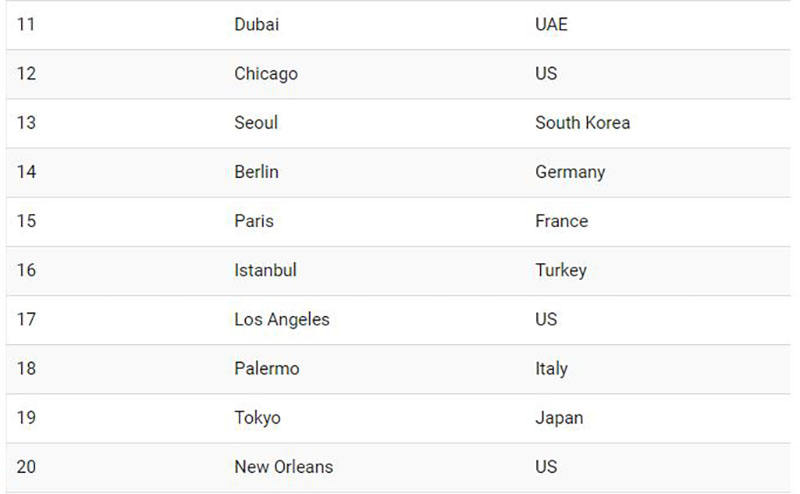Click the Germany country text
This screenshot has width=800, height=494.
click(570, 172)
